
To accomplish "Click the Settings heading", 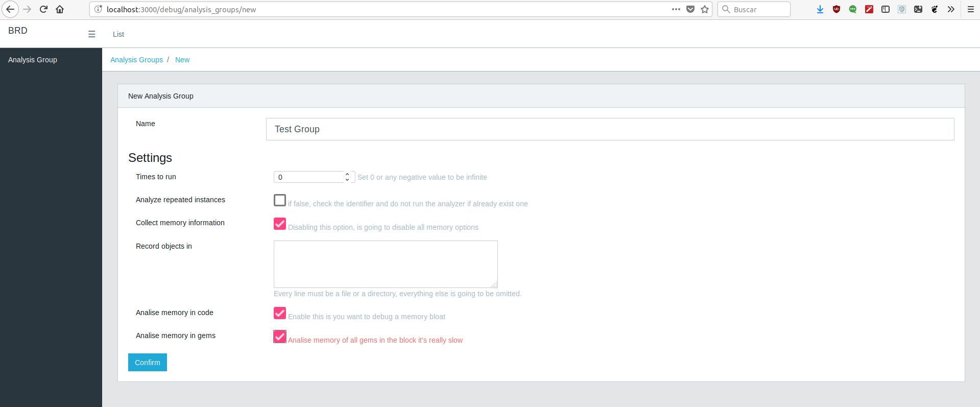I will pos(150,158).
